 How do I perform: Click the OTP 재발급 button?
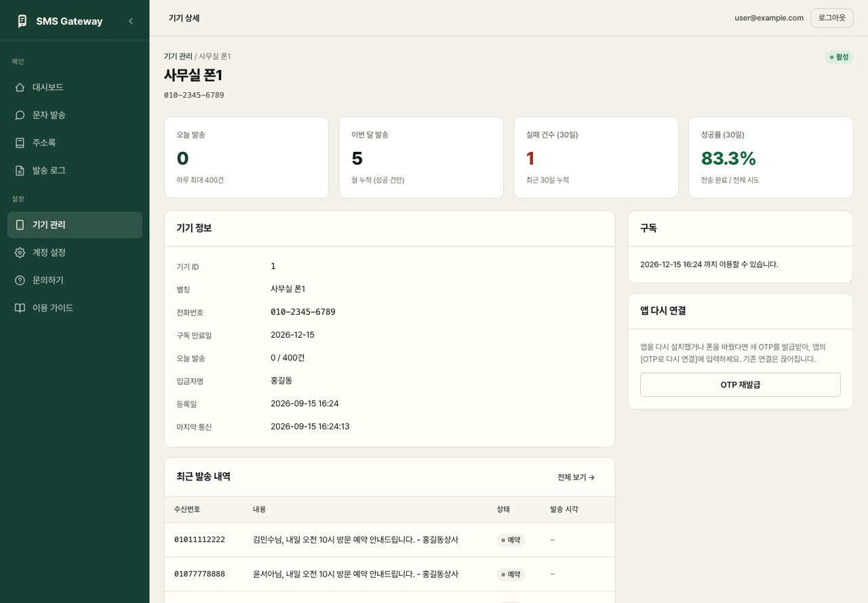coord(741,385)
